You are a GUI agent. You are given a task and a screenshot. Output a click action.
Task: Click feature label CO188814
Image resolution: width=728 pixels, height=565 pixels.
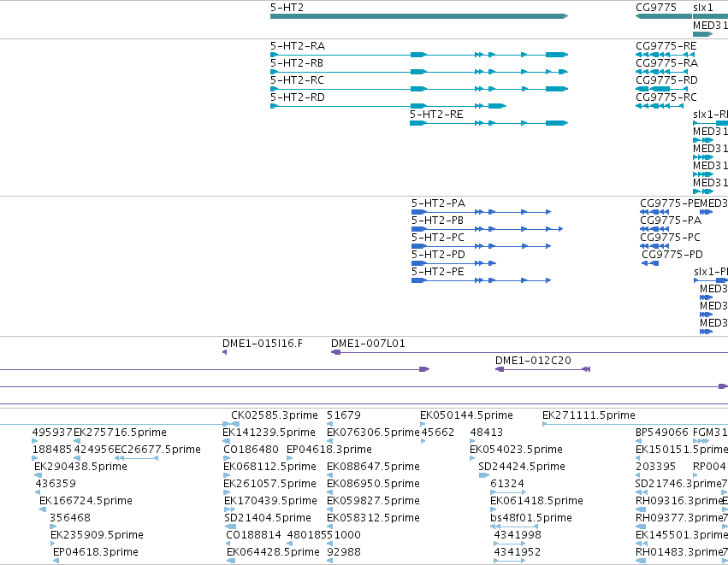coord(253,535)
